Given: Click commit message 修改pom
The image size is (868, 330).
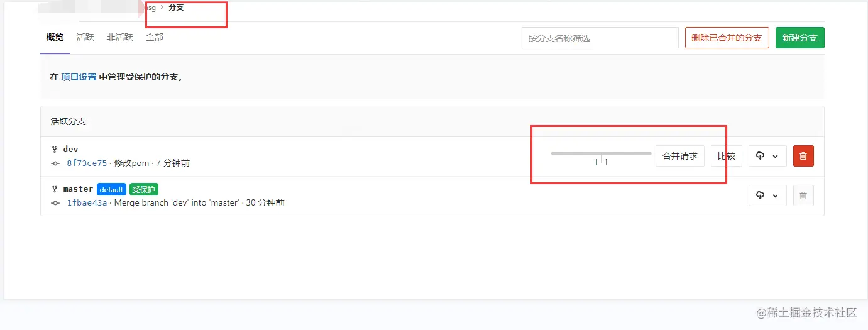Looking at the screenshot, I should tap(131, 163).
